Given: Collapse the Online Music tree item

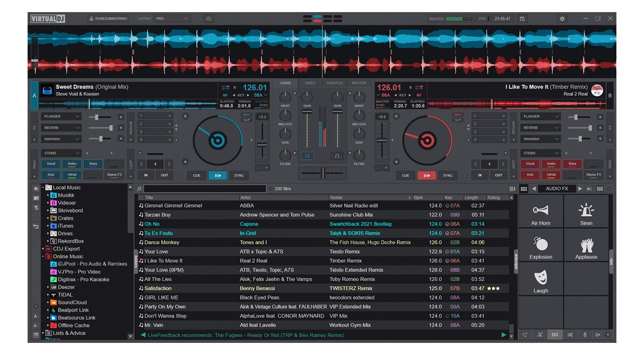Looking at the screenshot, I should click(43, 256).
